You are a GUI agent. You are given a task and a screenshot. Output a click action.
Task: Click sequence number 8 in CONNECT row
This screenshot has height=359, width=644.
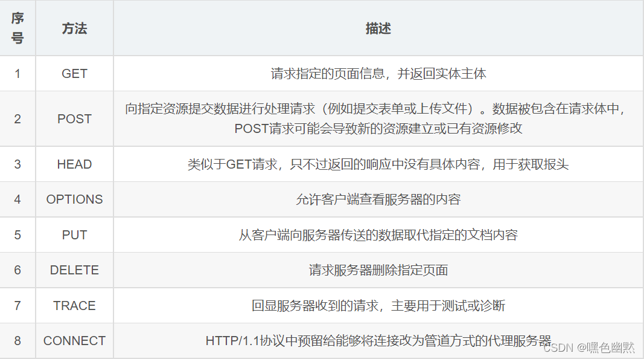[x=18, y=341]
